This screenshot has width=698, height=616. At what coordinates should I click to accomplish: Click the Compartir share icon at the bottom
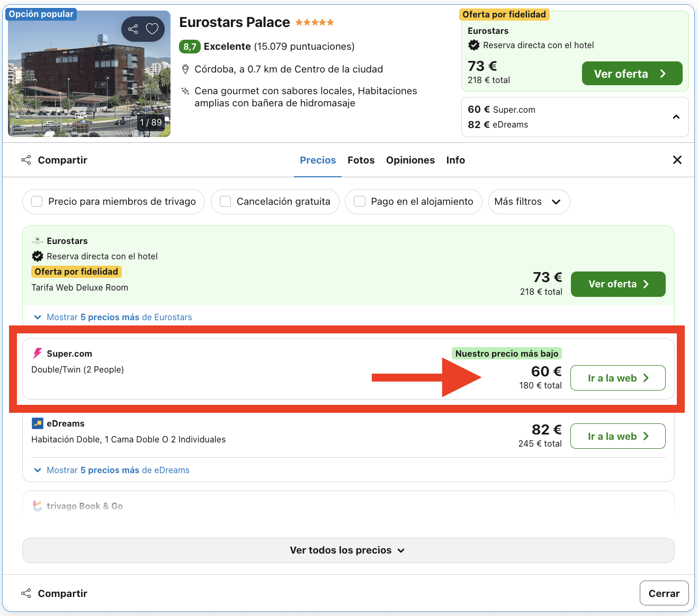[x=26, y=593]
